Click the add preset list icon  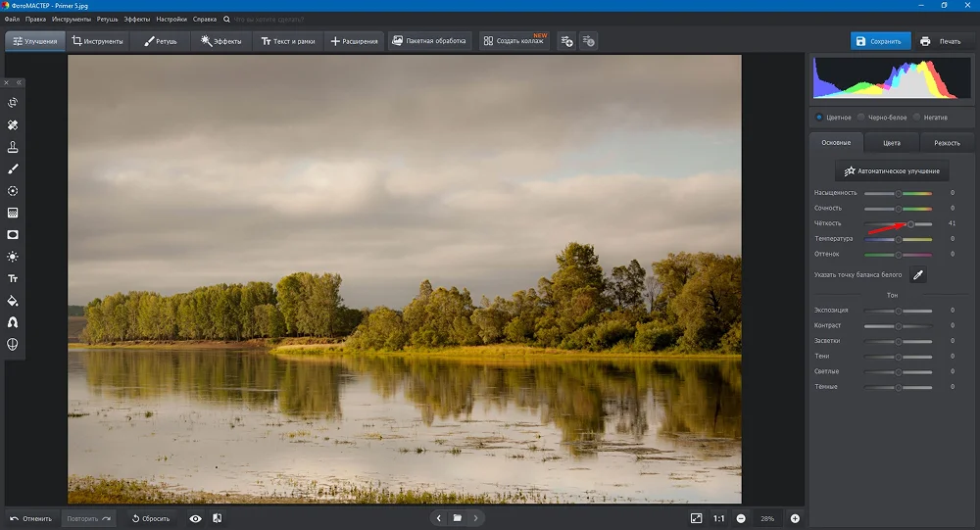click(x=566, y=41)
